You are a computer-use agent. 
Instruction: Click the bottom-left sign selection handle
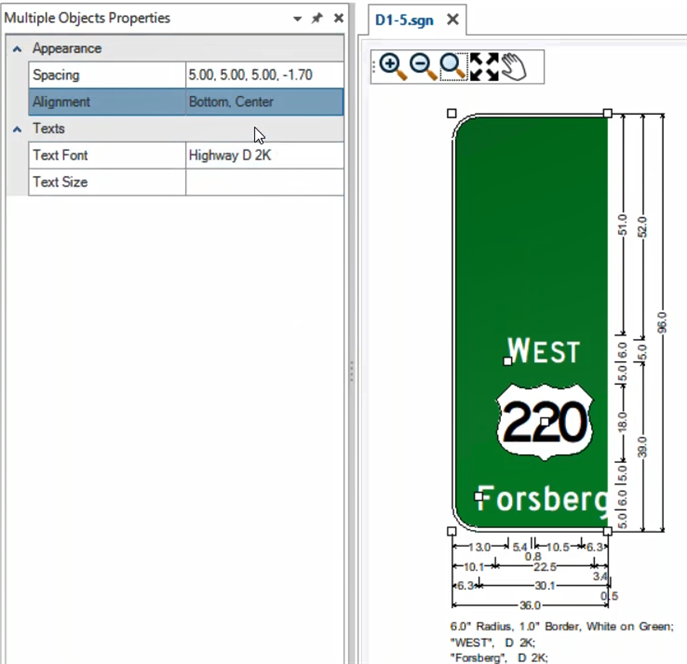(452, 531)
